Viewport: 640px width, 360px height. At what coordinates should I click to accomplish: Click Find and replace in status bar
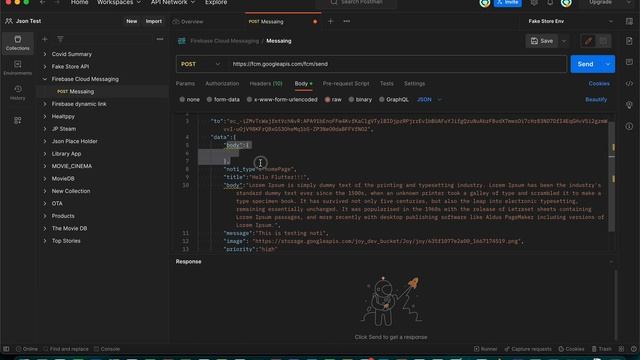[66, 349]
